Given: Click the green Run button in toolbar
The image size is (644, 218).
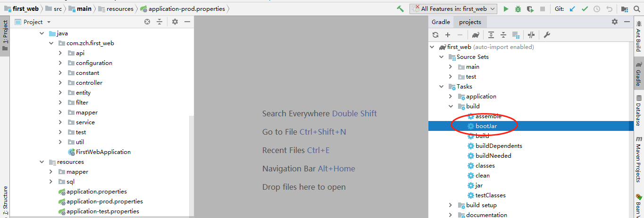Looking at the screenshot, I should 506,9.
